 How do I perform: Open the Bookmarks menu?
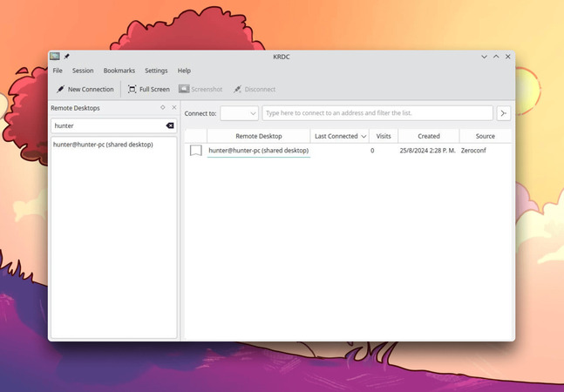coord(119,71)
